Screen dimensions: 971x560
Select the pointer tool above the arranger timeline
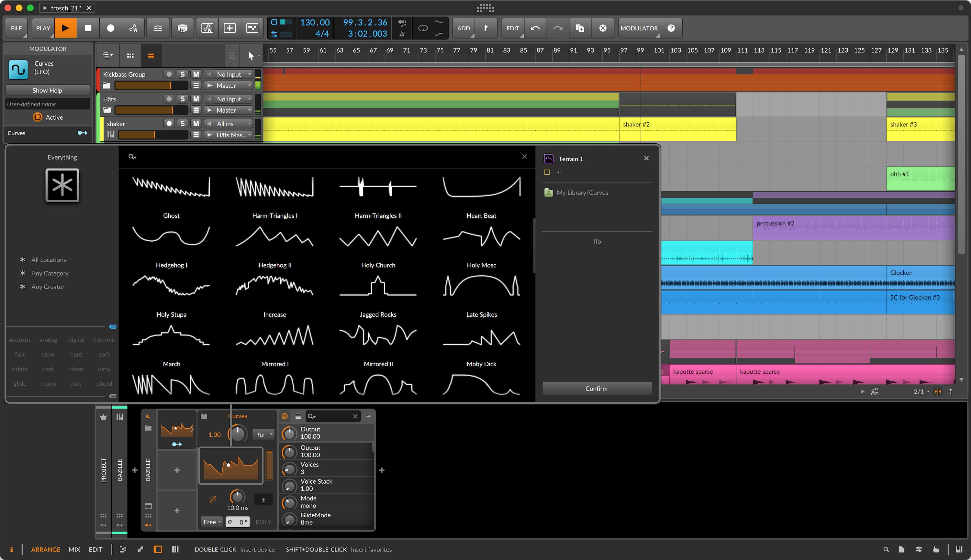point(251,55)
